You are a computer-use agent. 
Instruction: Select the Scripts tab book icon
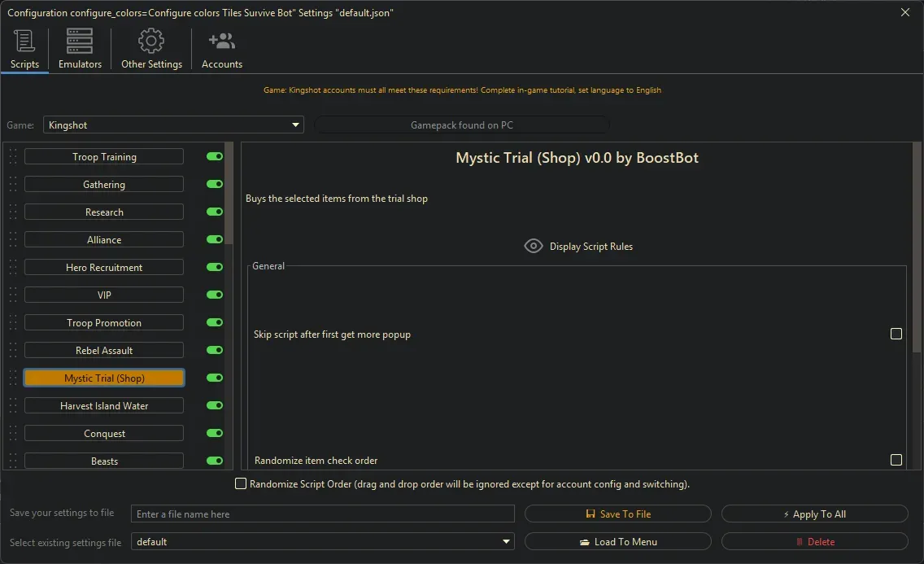[24, 40]
